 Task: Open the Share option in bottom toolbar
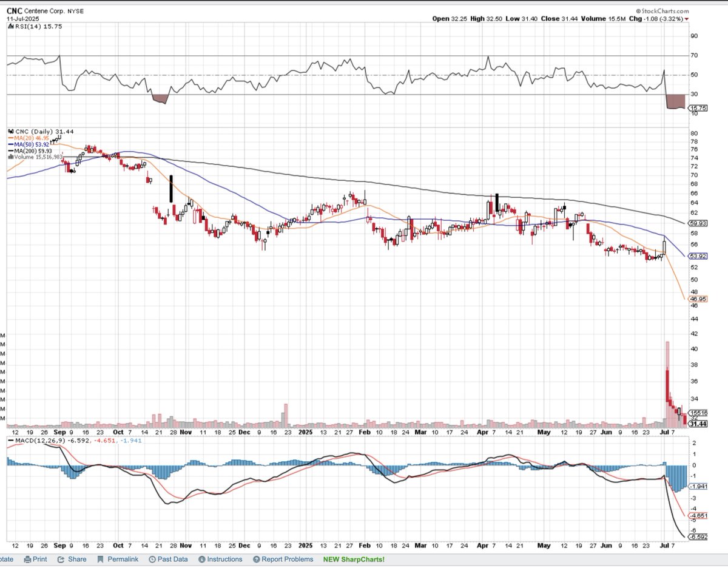click(72, 559)
